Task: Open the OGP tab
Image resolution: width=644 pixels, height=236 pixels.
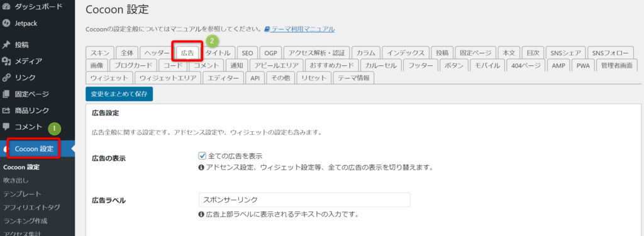Action: click(270, 53)
